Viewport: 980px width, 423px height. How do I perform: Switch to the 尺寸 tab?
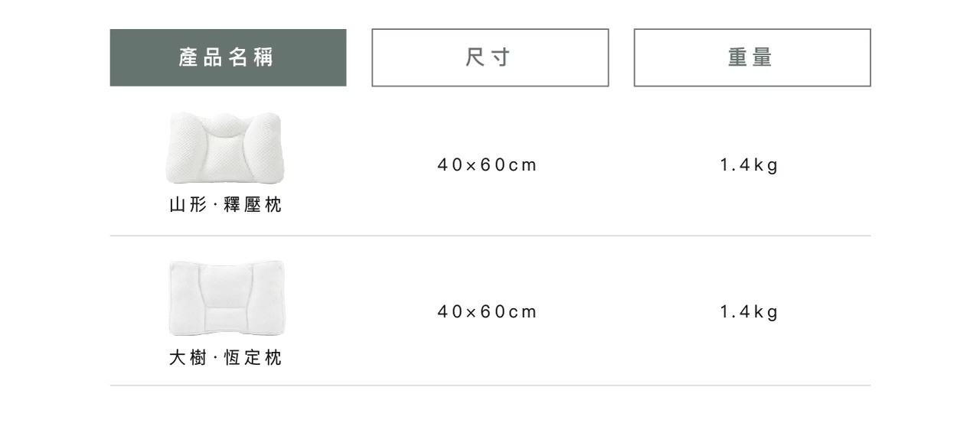coord(490,57)
